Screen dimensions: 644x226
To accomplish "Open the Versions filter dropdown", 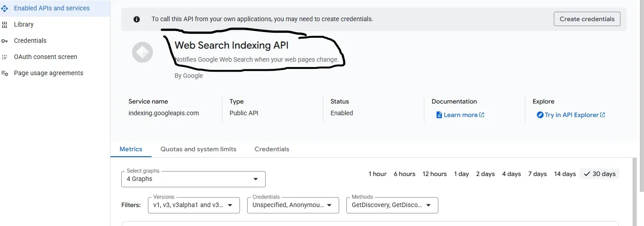I will [193, 205].
